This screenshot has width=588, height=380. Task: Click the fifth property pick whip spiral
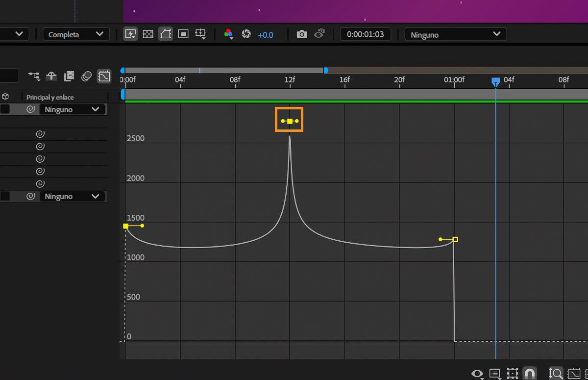(41, 183)
